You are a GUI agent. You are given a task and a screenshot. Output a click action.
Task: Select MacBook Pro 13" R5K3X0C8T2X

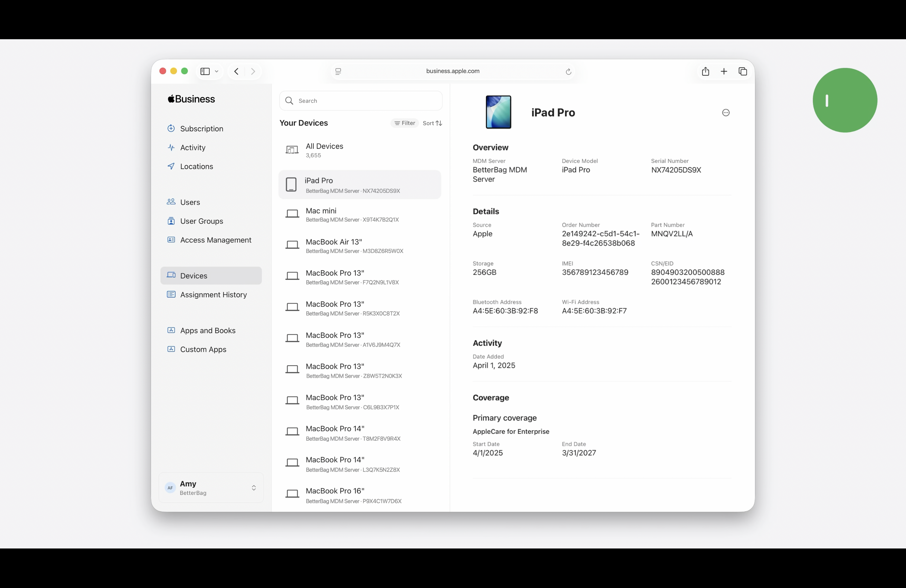[x=360, y=308]
